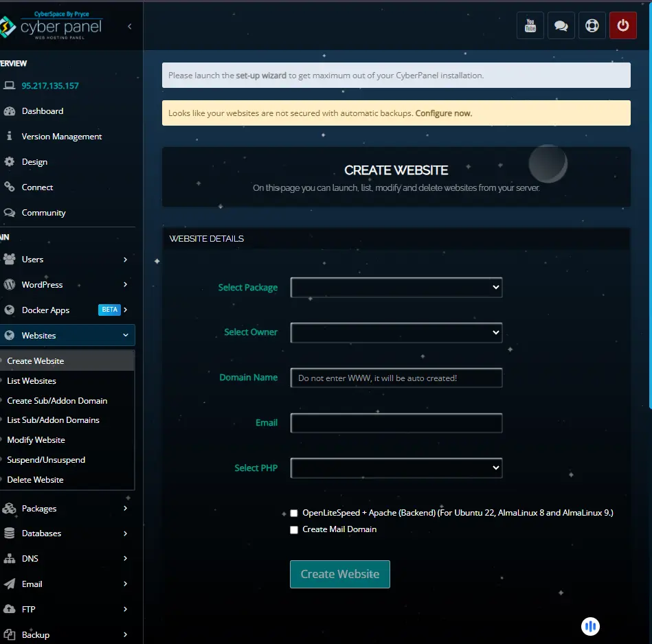The height and width of the screenshot is (644, 652).
Task: Click the laptop icon beside server IP
Action: pos(9,85)
